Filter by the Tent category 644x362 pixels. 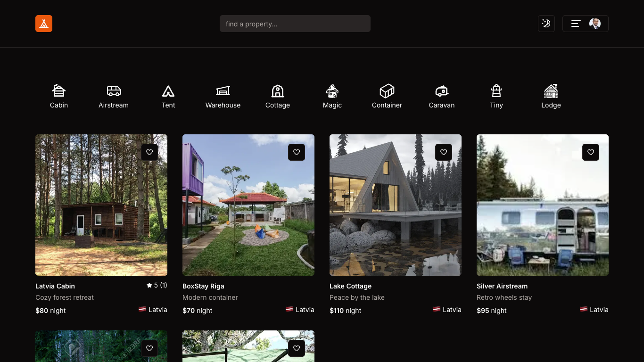coord(168,96)
